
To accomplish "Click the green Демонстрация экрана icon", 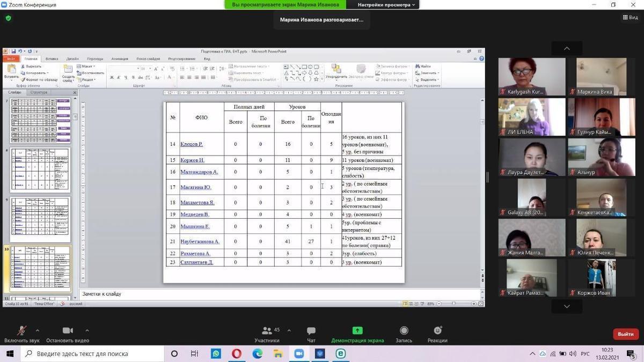I will click(357, 330).
